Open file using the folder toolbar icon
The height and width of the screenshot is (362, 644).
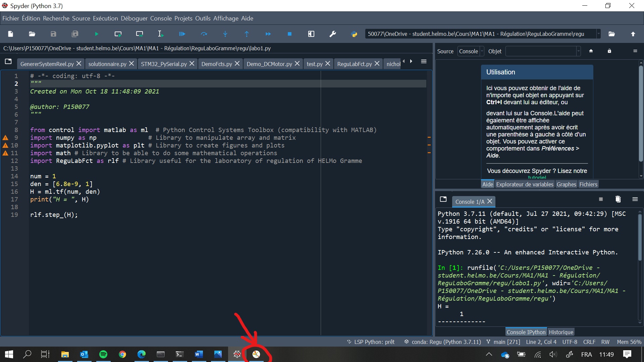32,34
